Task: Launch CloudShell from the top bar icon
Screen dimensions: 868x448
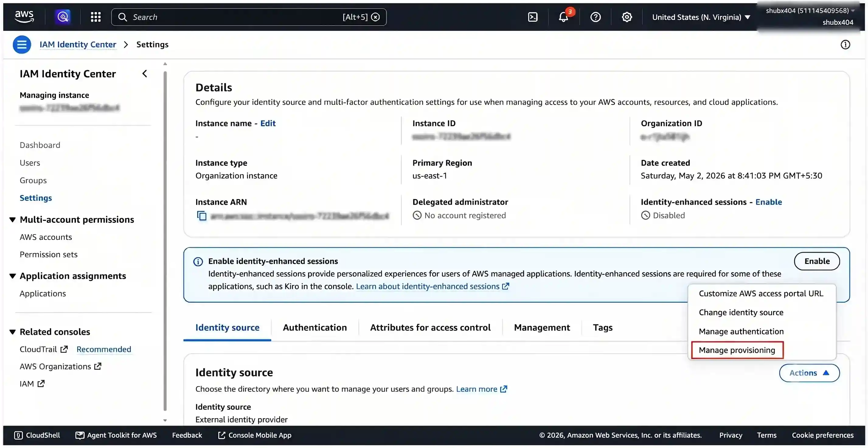Action: coord(533,17)
